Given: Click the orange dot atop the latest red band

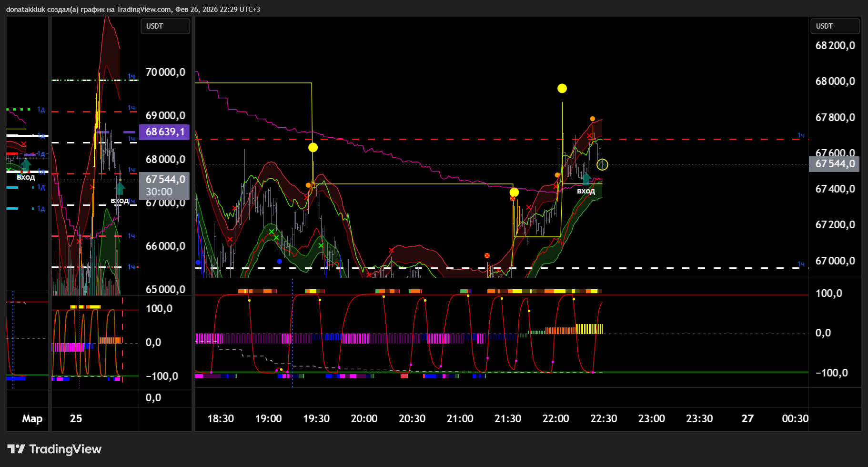Looking at the screenshot, I should coord(592,119).
